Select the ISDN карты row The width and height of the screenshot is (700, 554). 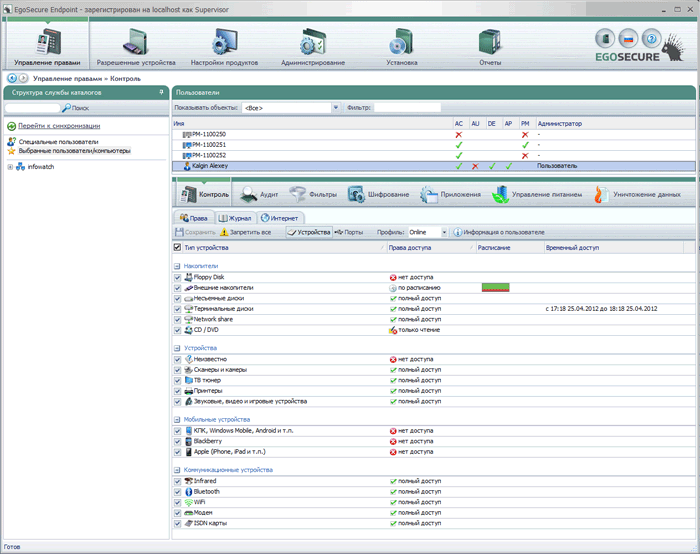(433, 523)
